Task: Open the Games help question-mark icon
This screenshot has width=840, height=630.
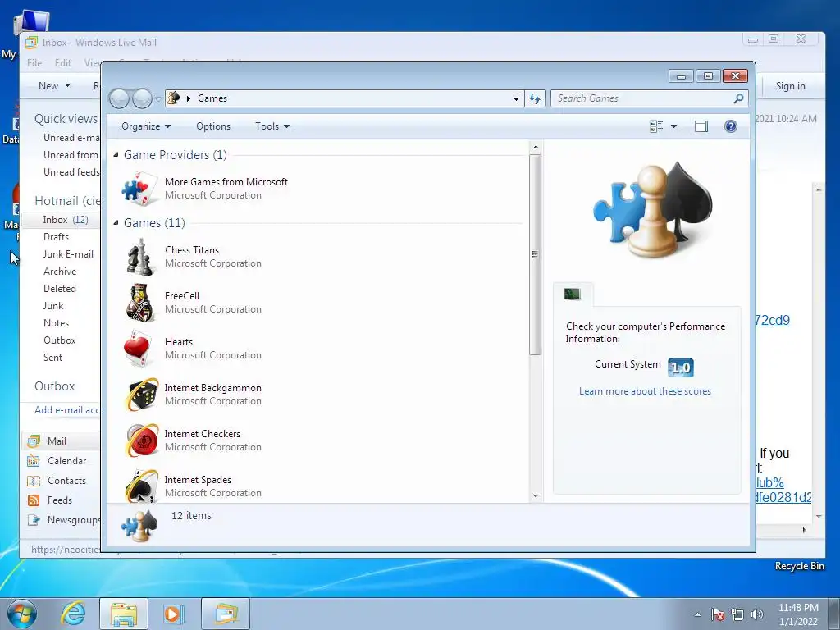Action: pyautogui.click(x=731, y=126)
